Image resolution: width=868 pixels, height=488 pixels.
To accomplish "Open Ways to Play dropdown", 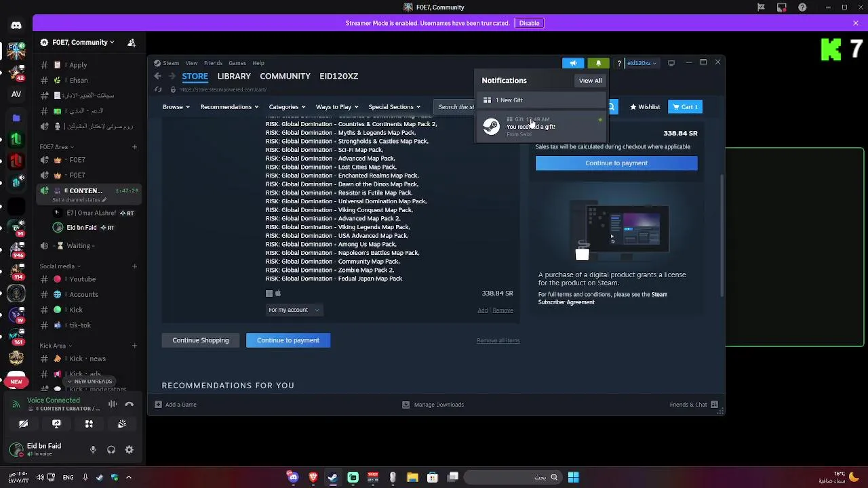I will point(337,107).
